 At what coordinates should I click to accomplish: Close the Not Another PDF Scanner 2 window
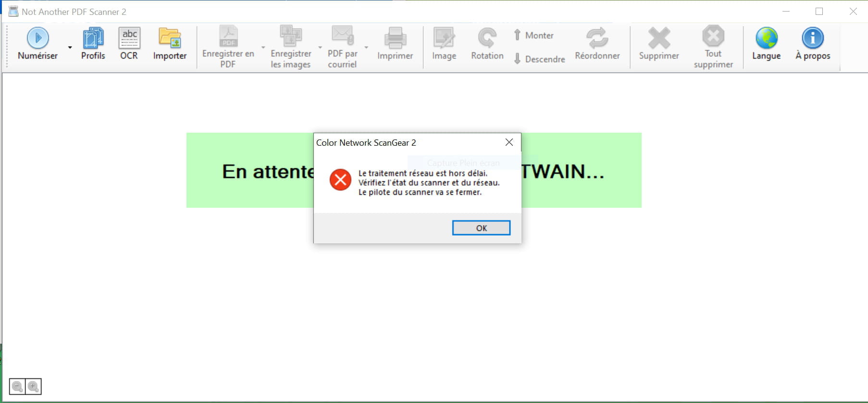853,12
